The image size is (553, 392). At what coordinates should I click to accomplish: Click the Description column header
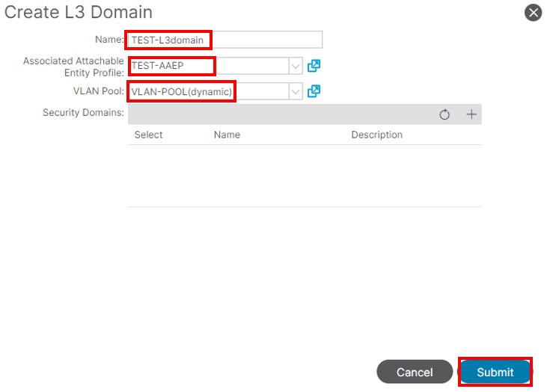(x=376, y=135)
